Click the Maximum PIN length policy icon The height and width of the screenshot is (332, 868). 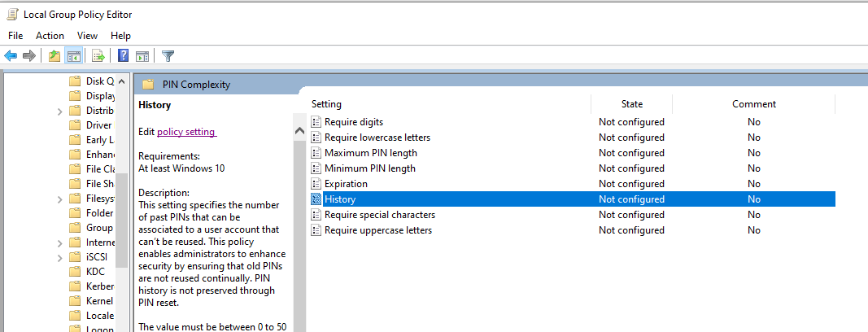(x=316, y=153)
